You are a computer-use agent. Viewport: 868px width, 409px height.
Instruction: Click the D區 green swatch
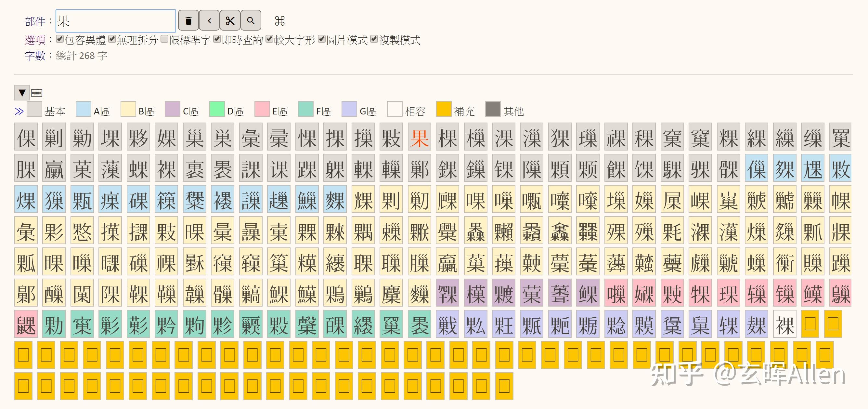click(217, 109)
